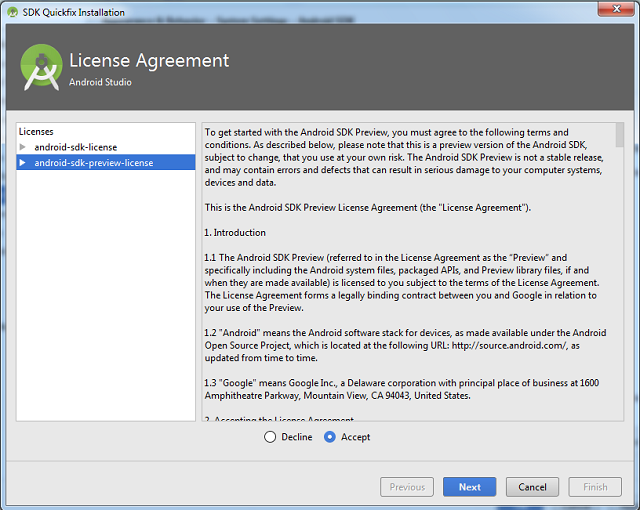
Task: Click the '1.2 "Android" means' paragraph
Action: pyautogui.click(x=405, y=345)
